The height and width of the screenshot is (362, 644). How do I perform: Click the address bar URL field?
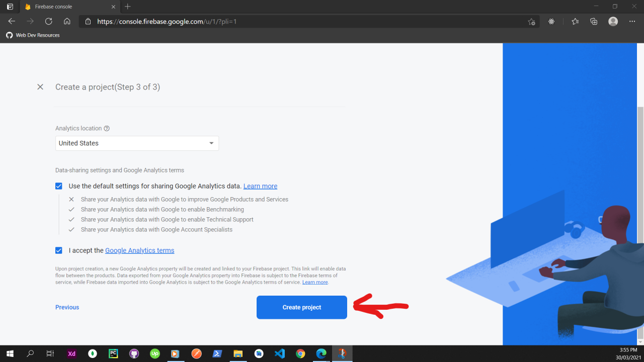tap(309, 22)
